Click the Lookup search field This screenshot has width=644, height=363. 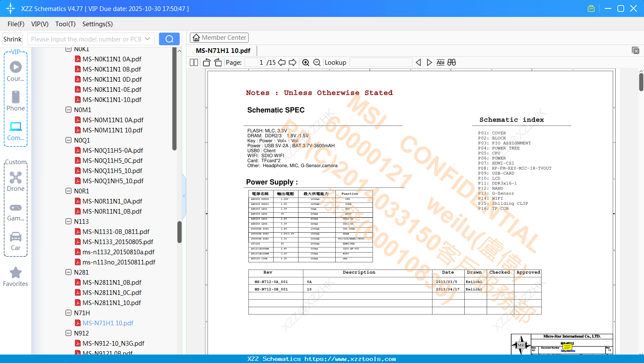coord(381,63)
